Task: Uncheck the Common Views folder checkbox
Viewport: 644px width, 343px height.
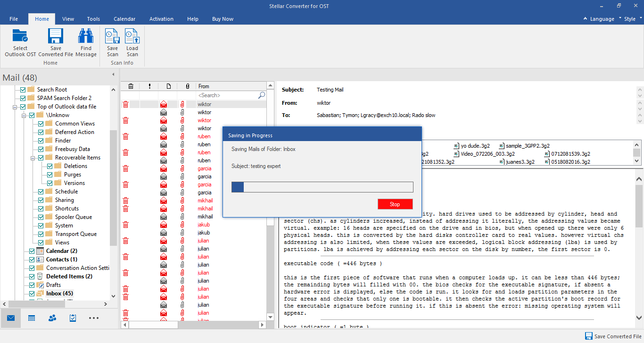Action: (x=41, y=124)
